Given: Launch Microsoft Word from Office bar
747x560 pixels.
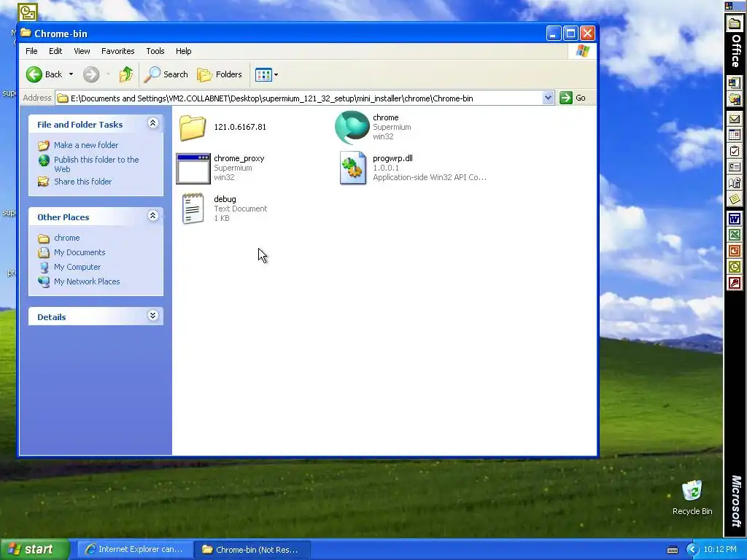Looking at the screenshot, I should [x=734, y=219].
